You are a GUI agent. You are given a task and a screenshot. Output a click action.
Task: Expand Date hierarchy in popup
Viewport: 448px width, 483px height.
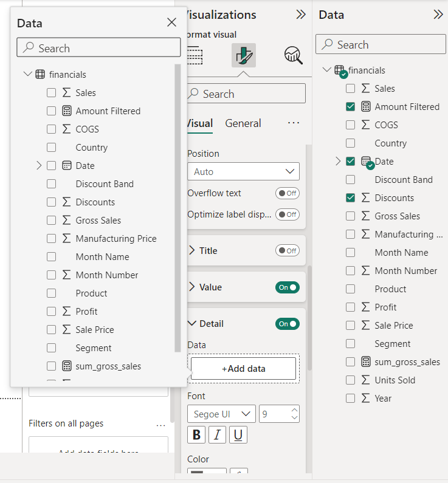coord(39,165)
